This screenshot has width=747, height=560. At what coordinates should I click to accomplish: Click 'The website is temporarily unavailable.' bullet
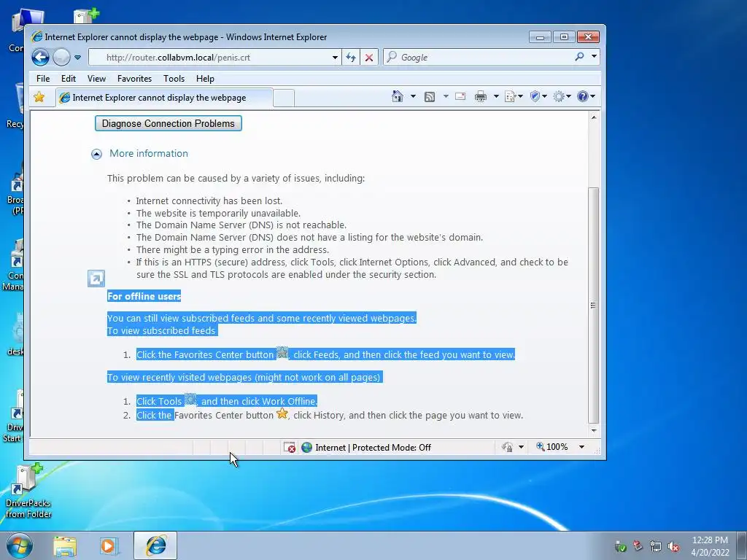click(x=218, y=214)
